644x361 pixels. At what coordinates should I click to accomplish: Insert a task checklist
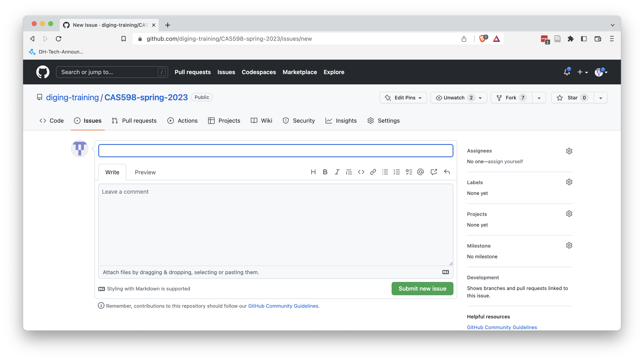tap(409, 172)
